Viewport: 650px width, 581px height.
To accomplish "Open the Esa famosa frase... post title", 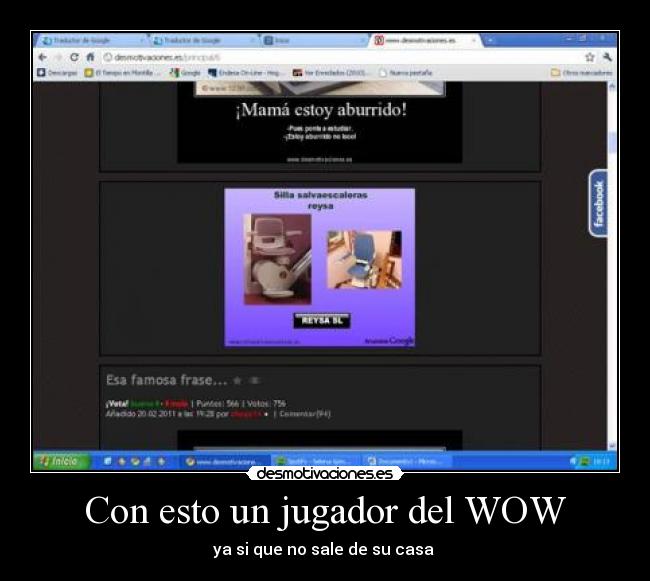I will (x=166, y=380).
